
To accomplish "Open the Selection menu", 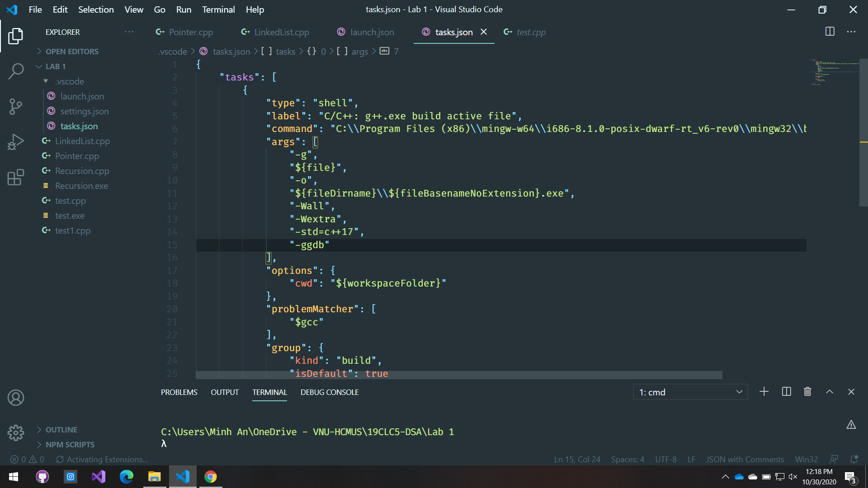I will tap(96, 9).
